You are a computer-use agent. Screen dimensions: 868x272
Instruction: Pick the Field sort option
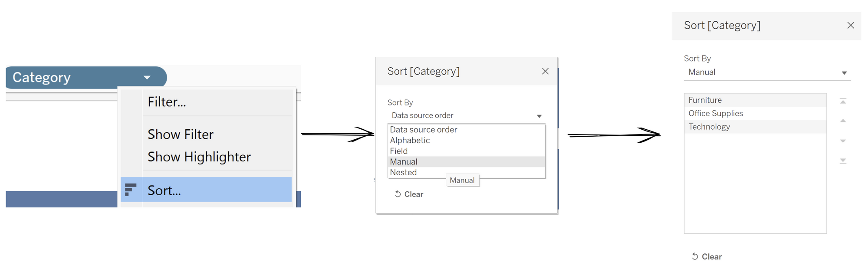tap(399, 151)
